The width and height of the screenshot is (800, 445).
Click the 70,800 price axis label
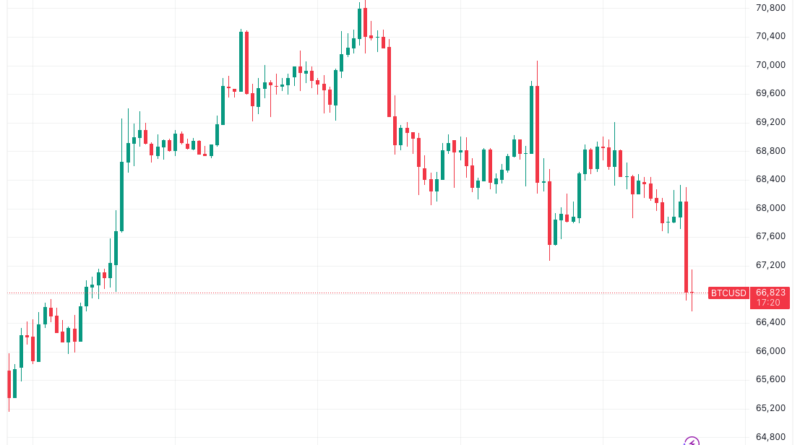click(771, 8)
